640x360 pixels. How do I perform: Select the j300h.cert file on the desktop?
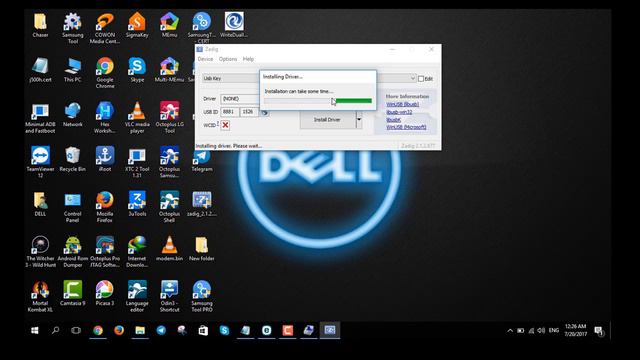click(40, 69)
